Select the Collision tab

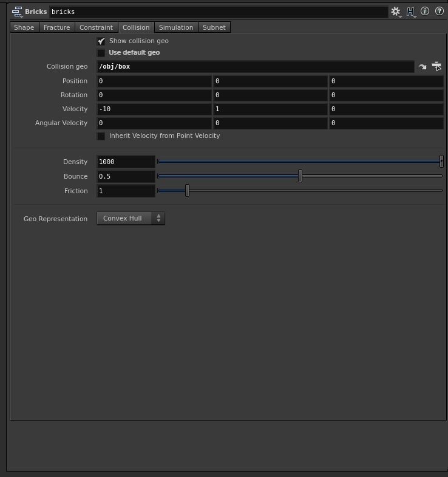coord(136,27)
